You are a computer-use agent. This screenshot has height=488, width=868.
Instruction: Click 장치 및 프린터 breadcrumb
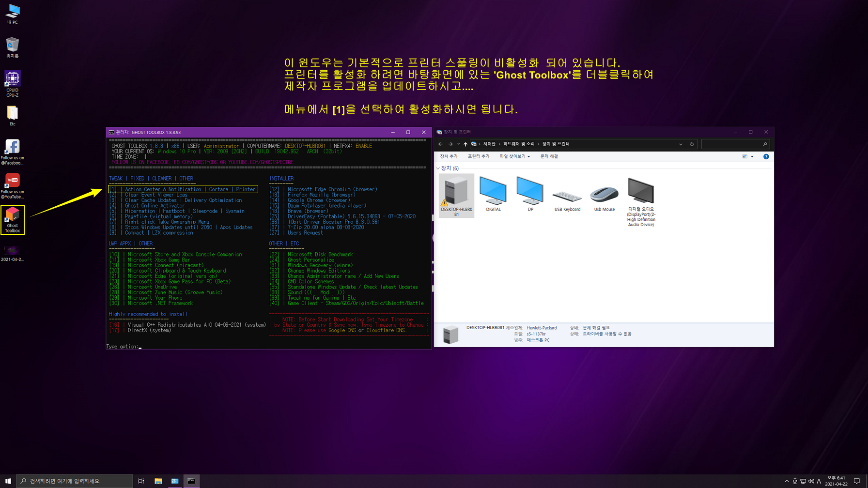[556, 144]
